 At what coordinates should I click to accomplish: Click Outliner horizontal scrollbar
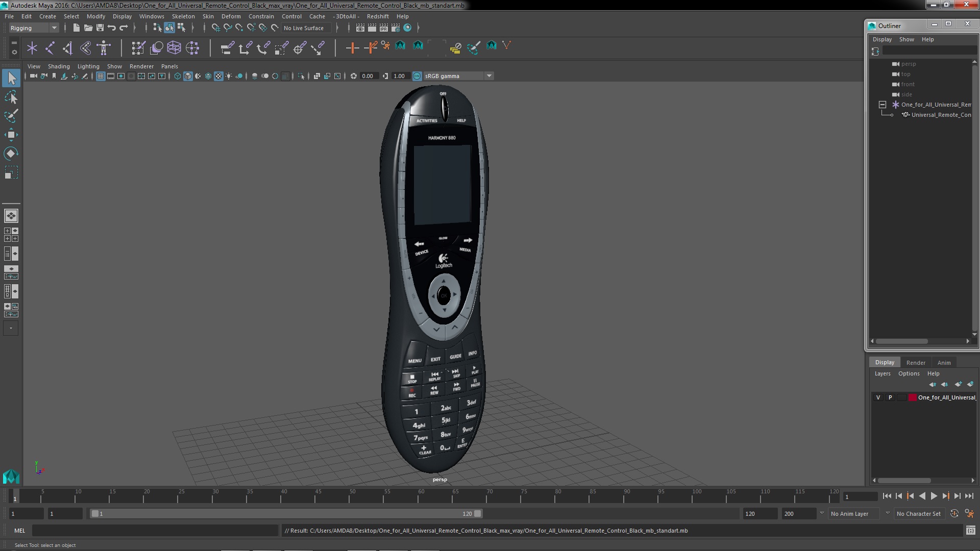(902, 341)
